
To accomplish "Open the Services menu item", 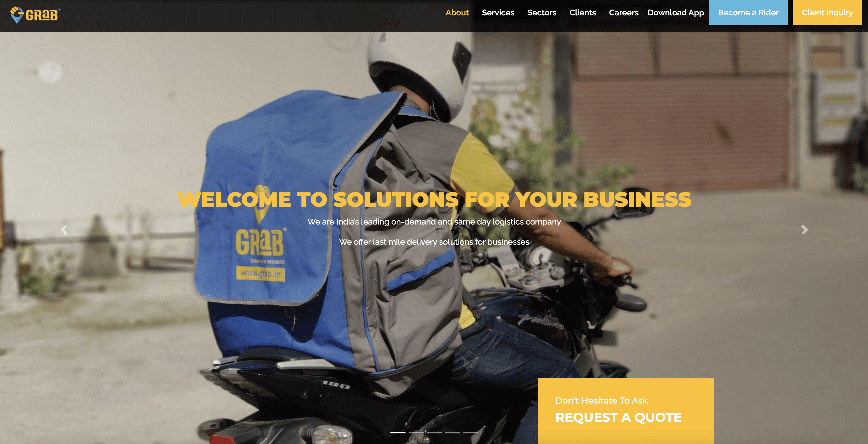I will (498, 13).
